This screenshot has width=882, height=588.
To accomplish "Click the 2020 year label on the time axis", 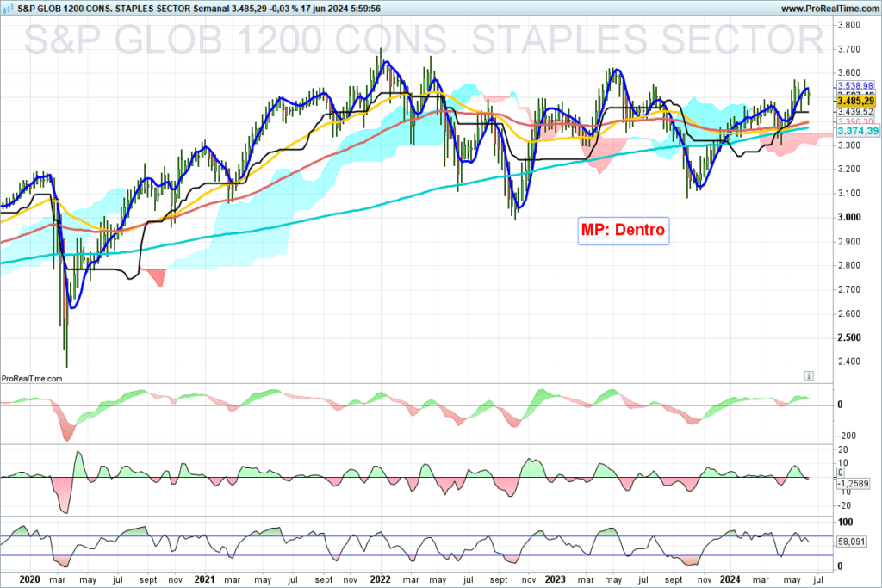I will coord(29,579).
